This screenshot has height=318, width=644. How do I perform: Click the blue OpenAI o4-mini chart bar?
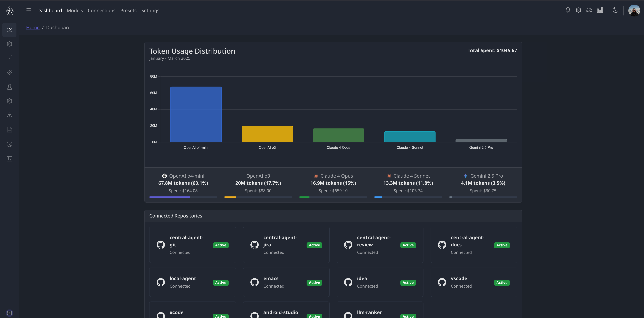coord(196,114)
